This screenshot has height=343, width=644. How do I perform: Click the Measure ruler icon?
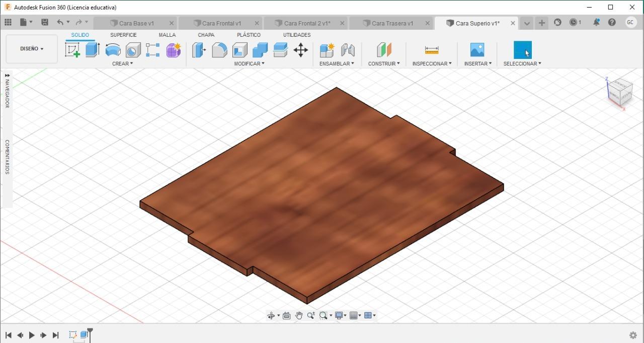tap(432, 50)
